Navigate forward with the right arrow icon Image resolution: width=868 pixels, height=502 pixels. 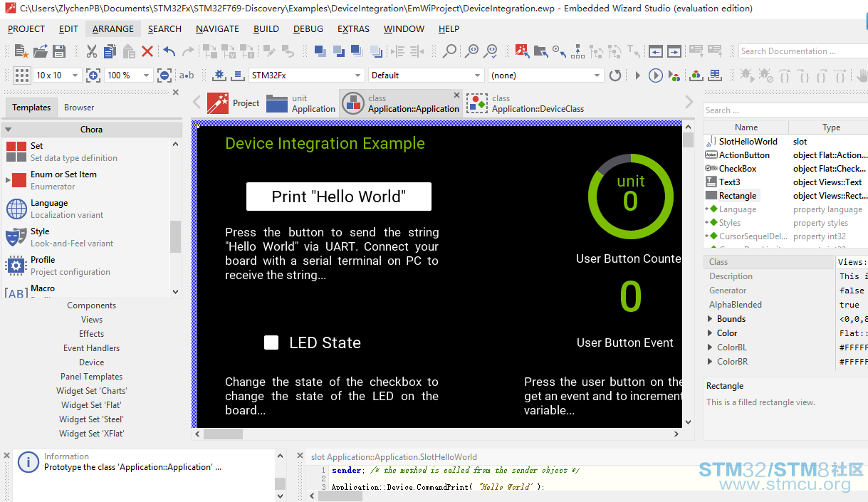tap(674, 51)
